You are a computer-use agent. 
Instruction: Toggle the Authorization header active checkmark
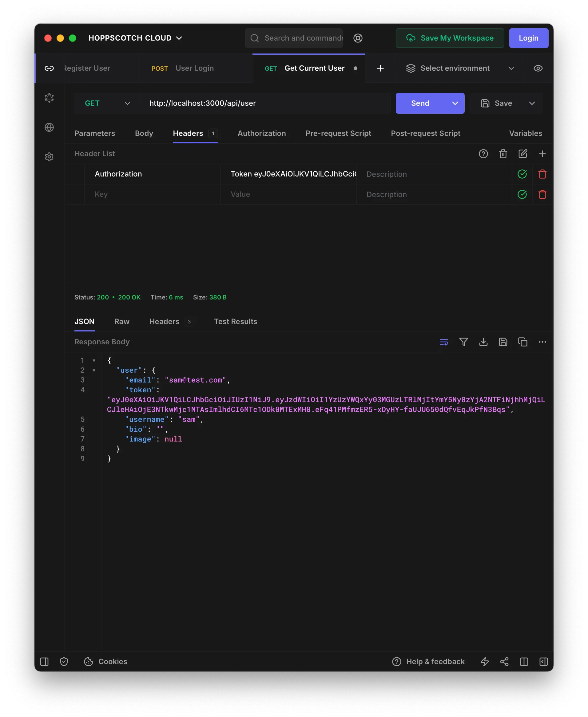[522, 174]
